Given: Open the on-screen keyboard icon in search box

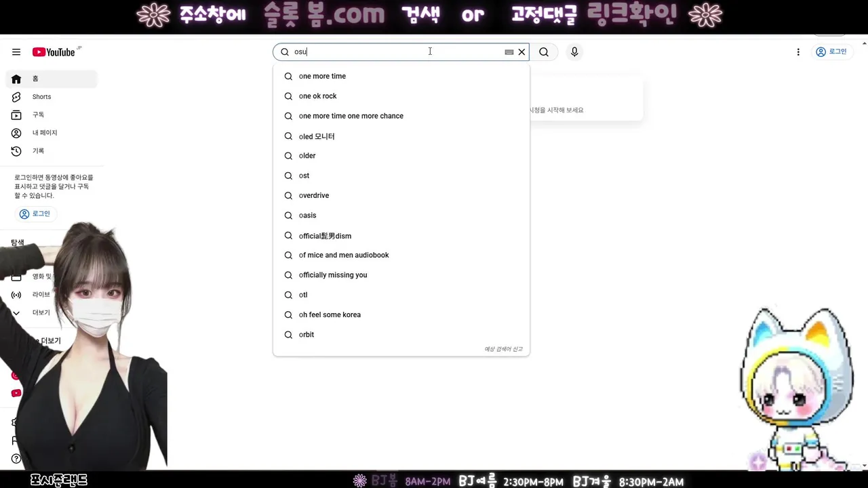Looking at the screenshot, I should click(509, 52).
